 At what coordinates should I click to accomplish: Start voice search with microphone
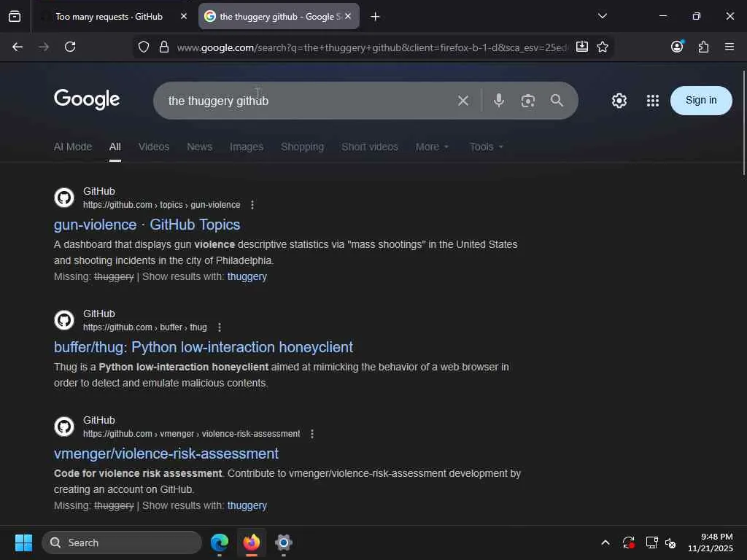[x=499, y=101]
